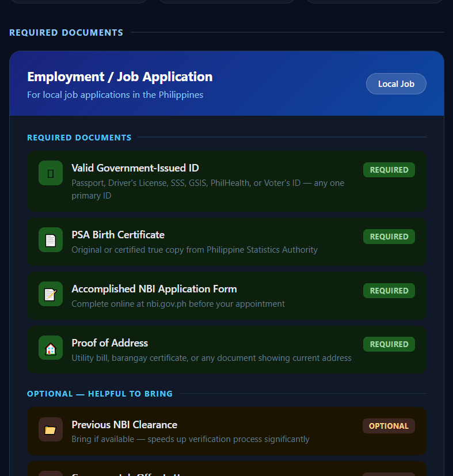Image resolution: width=453 pixels, height=476 pixels.
Task: Click REQUIRED badge for Proof of Address
Action: click(389, 344)
